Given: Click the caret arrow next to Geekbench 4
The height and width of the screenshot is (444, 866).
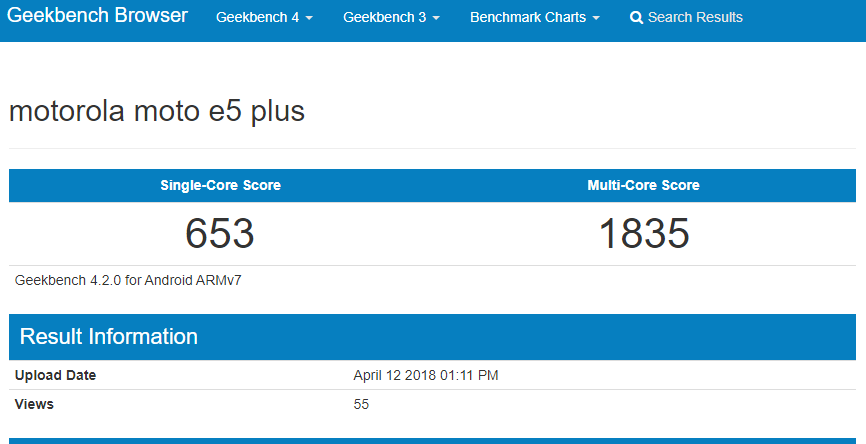Looking at the screenshot, I should pos(309,19).
